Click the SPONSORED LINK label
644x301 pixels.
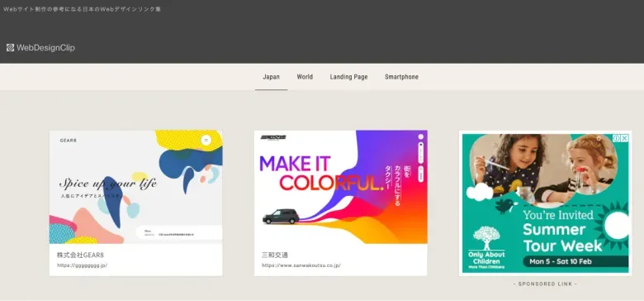click(545, 284)
